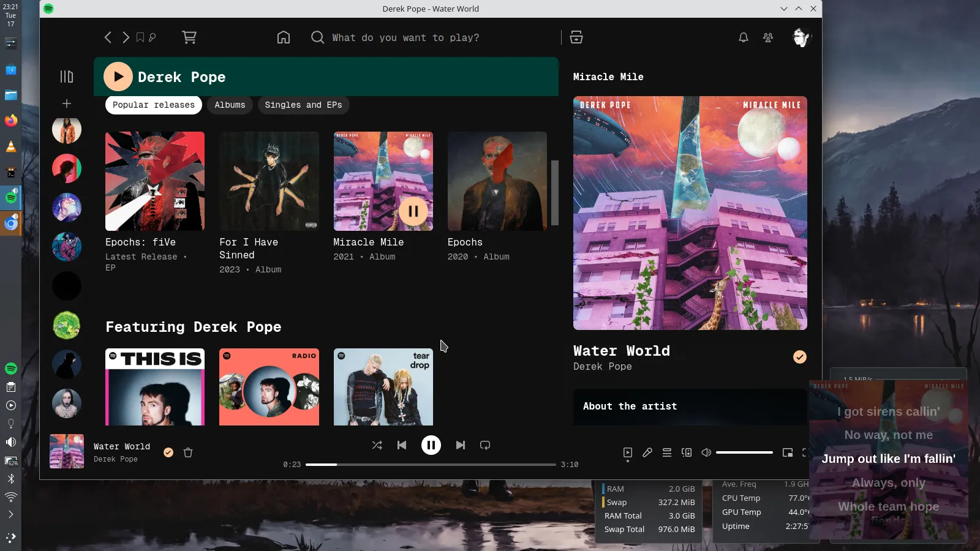Mute with the speaker volume icon
Image resolution: width=980 pixels, height=551 pixels.
(x=706, y=452)
